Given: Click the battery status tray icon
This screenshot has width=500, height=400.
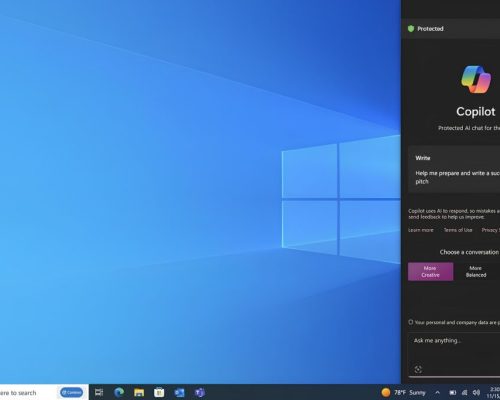Looking at the screenshot, I should (452, 393).
